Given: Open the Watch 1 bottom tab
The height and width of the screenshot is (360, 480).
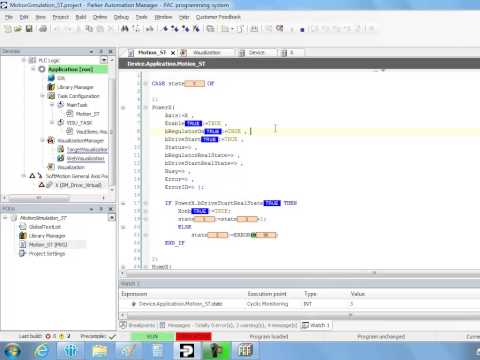Looking at the screenshot, I should 315,325.
